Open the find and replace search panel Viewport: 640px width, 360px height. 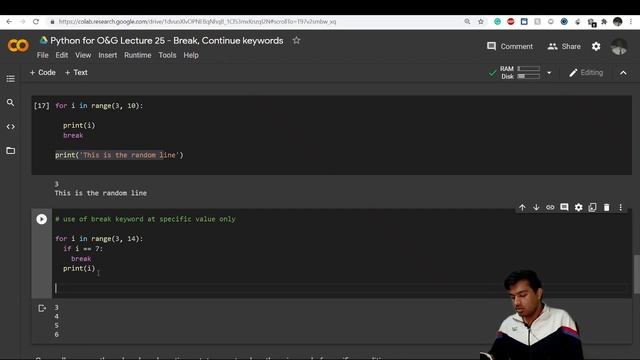point(11,102)
